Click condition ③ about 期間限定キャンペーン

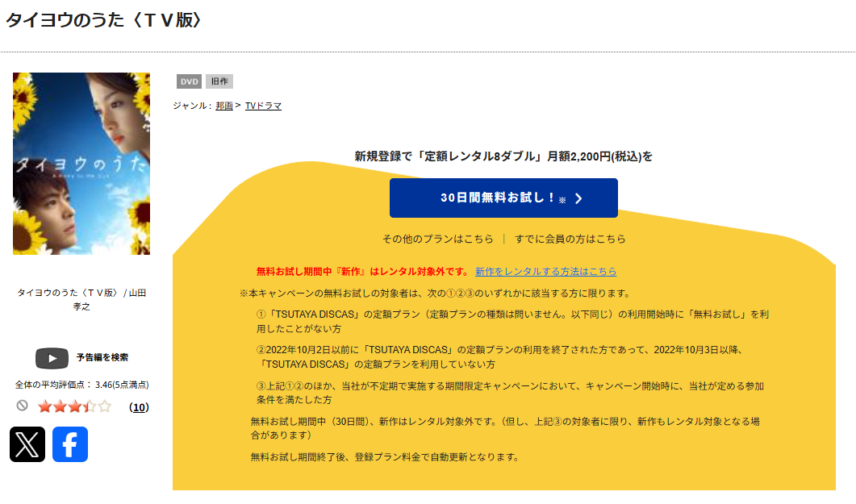click(x=510, y=393)
